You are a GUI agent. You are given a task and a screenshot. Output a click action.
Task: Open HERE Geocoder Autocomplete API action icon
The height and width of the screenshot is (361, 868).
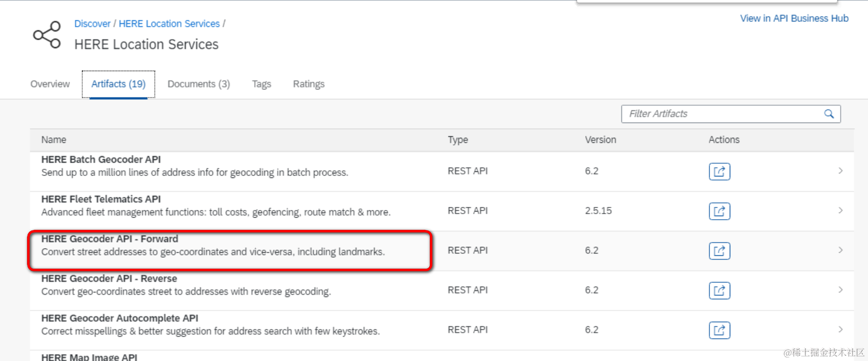[x=720, y=330]
